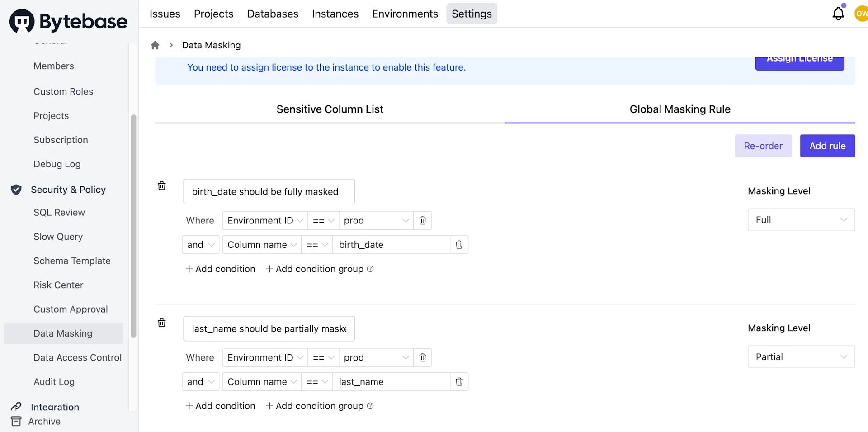868x432 pixels.
Task: Edit the last_name column value field
Action: pos(392,382)
